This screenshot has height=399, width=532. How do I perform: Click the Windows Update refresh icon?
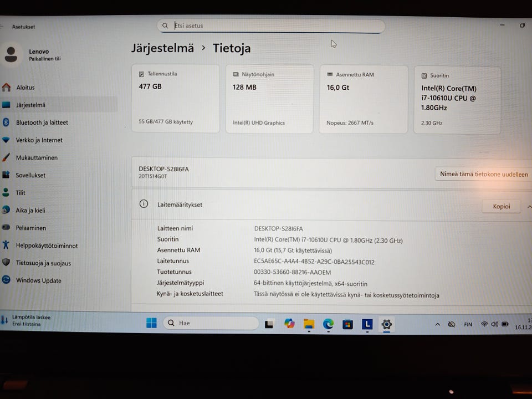[6, 279]
